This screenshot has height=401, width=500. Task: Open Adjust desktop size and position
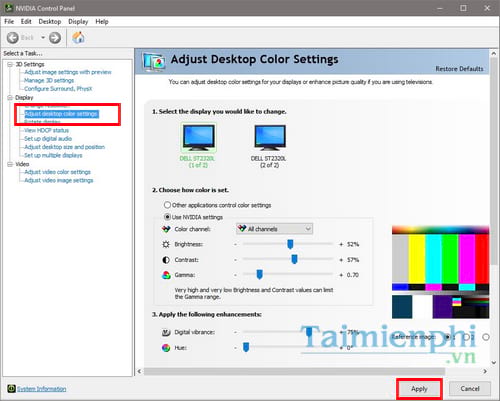(x=64, y=147)
